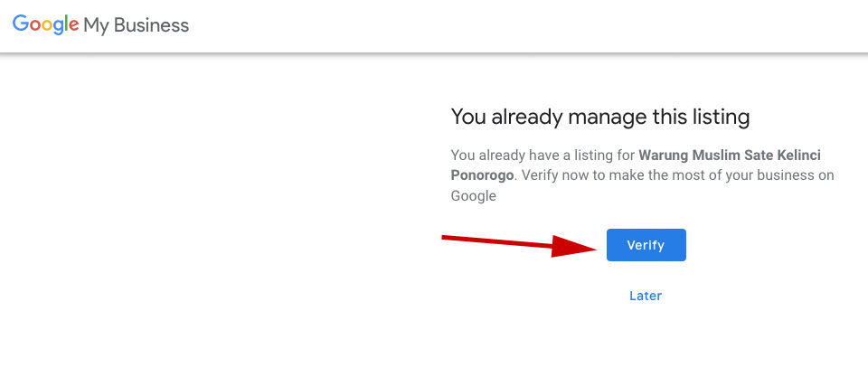Click the bold word "Ponorogo"
Image resolution: width=868 pixels, height=377 pixels.
482,175
